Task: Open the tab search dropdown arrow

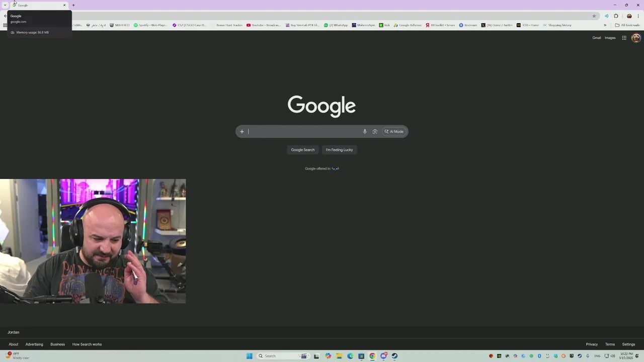Action: 5,5
